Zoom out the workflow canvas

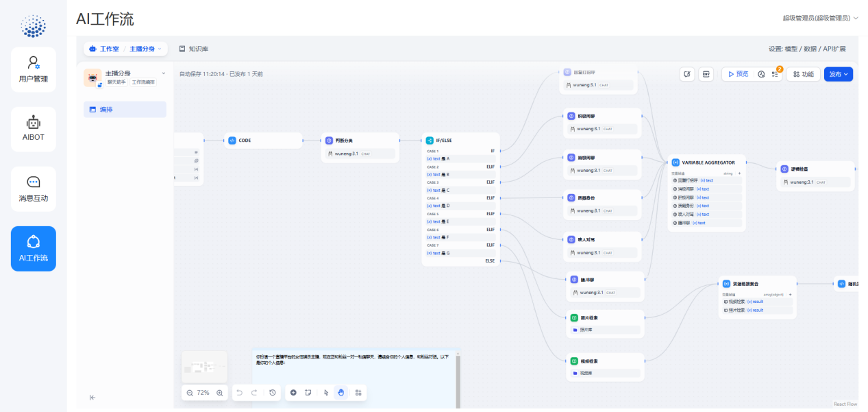coord(190,393)
